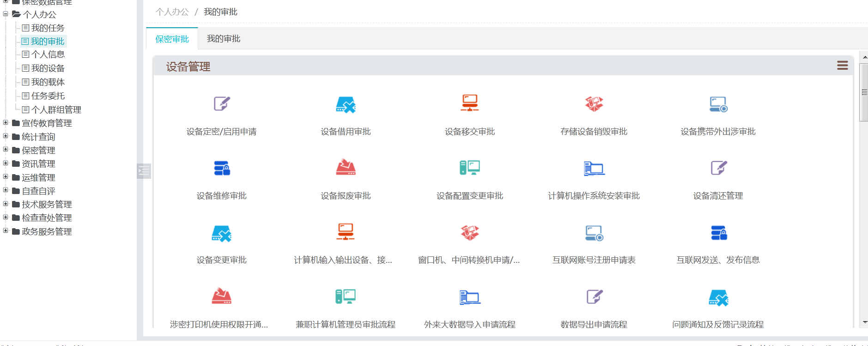The width and height of the screenshot is (868, 346).
Task: Open the 设备管理 panel hamburger menu
Action: pos(842,66)
